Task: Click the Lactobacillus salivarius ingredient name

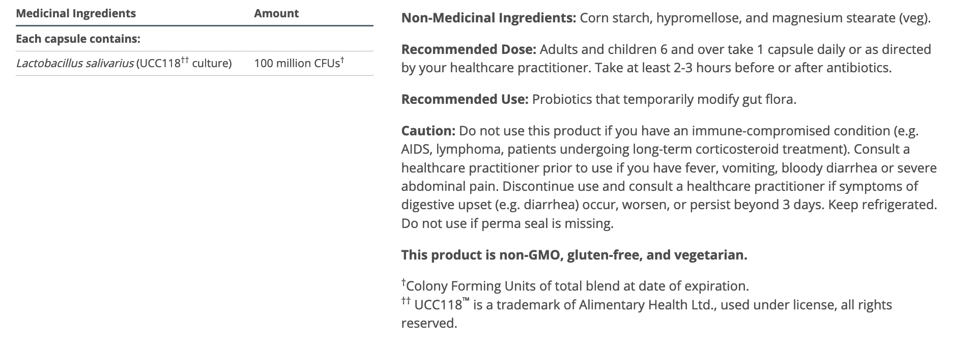Action: coord(75,63)
